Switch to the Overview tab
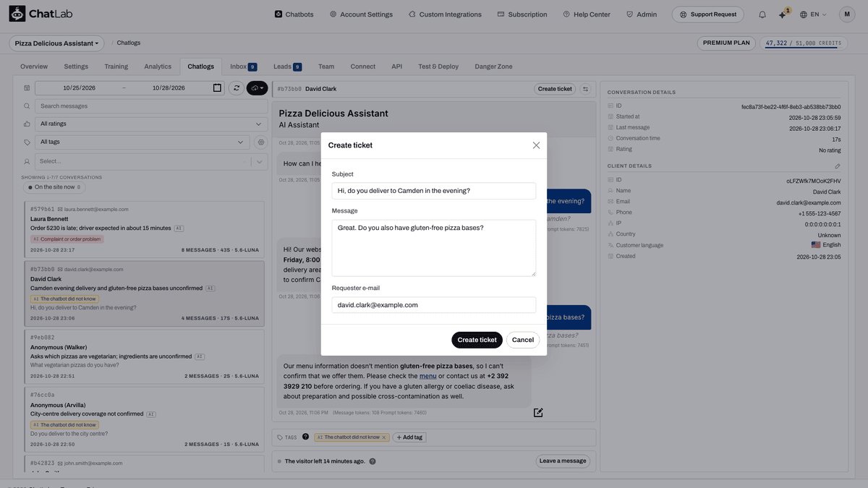The width and height of the screenshot is (868, 488). tap(34, 67)
